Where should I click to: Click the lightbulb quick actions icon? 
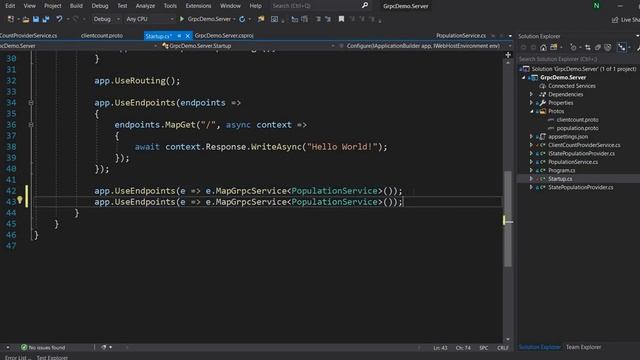(20, 200)
